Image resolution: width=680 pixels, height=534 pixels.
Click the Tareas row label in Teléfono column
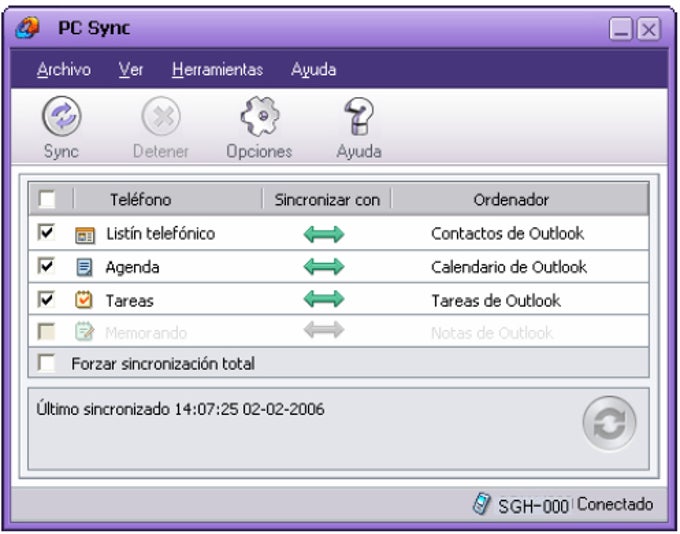pyautogui.click(x=130, y=301)
